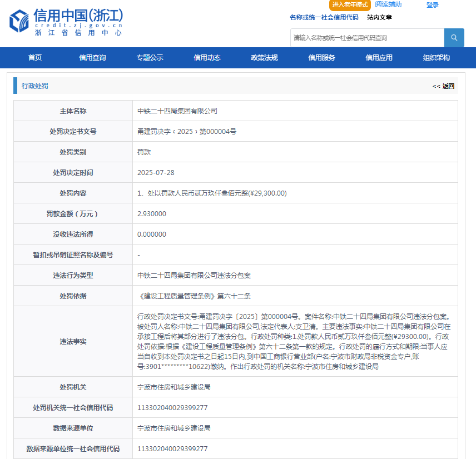This screenshot has height=459, width=476.
Task: Click 宁波市住房和城乡建设局 in 处罚机关 row
Action: [174, 387]
